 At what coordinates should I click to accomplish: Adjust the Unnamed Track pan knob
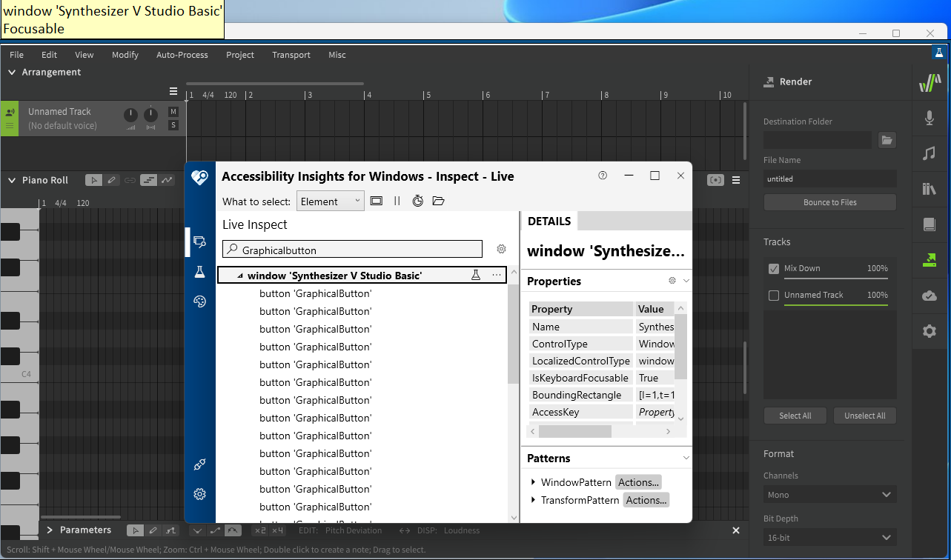(x=150, y=115)
